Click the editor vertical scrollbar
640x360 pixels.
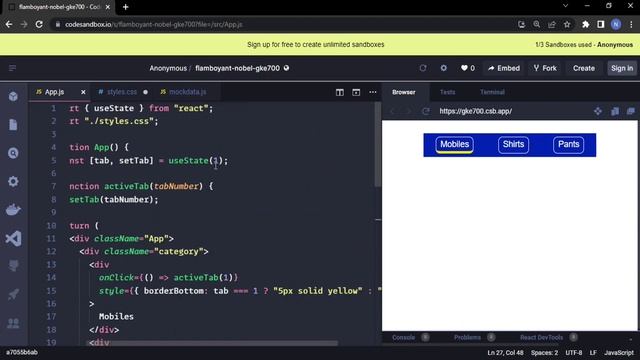click(x=378, y=143)
